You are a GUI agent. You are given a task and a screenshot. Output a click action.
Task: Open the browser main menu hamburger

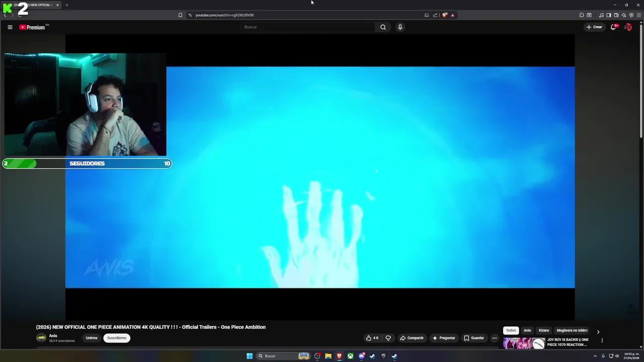pos(639,15)
